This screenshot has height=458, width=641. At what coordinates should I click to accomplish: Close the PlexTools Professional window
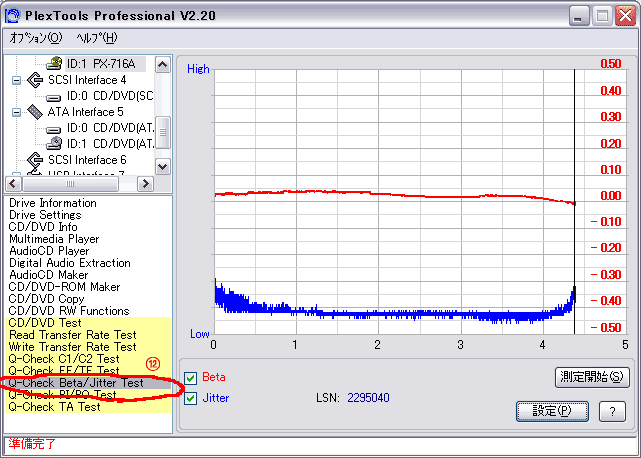[x=625, y=16]
